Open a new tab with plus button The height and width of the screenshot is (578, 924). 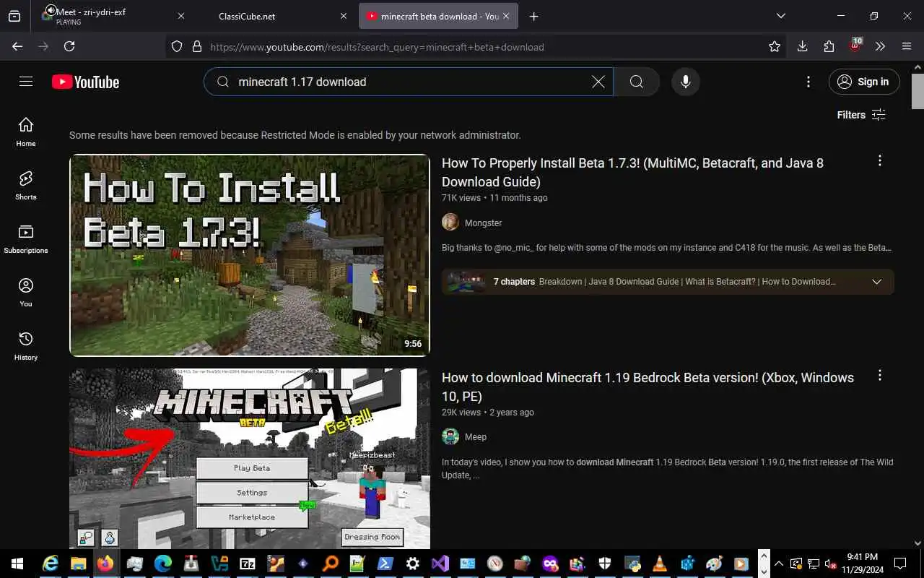point(533,16)
